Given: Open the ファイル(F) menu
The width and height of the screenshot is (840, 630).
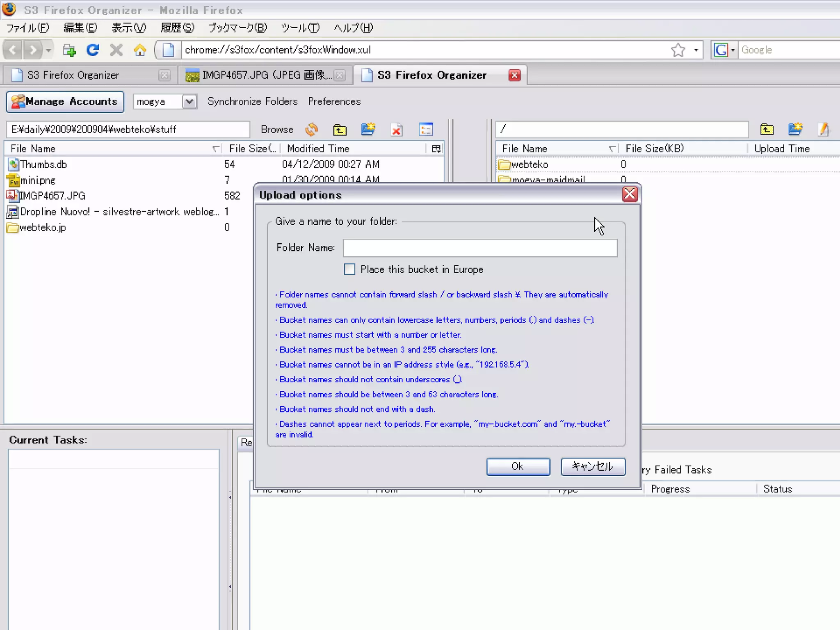Looking at the screenshot, I should [x=28, y=28].
